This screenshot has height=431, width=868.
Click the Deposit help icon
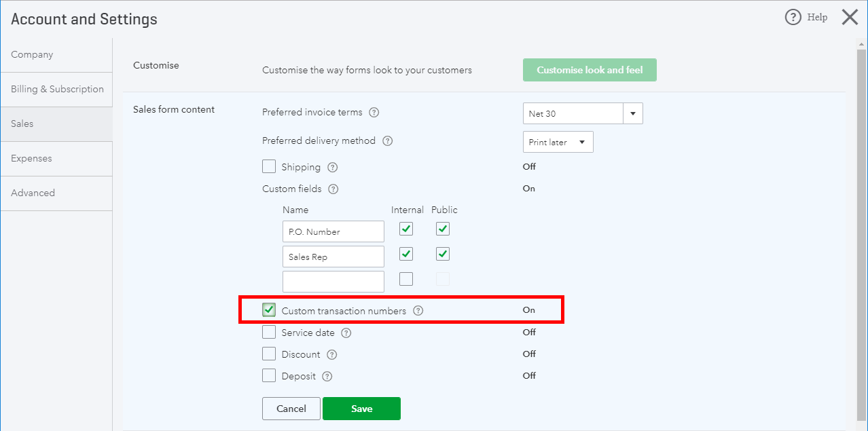[x=327, y=377]
